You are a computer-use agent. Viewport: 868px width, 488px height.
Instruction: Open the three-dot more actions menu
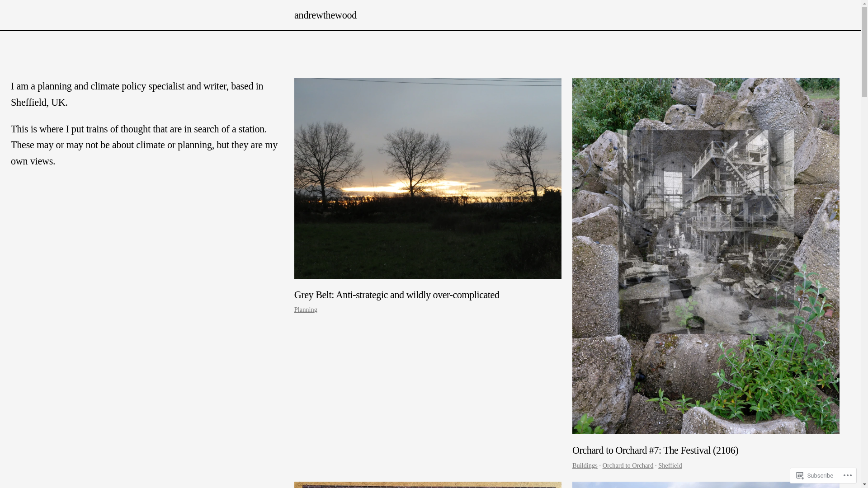[847, 475]
